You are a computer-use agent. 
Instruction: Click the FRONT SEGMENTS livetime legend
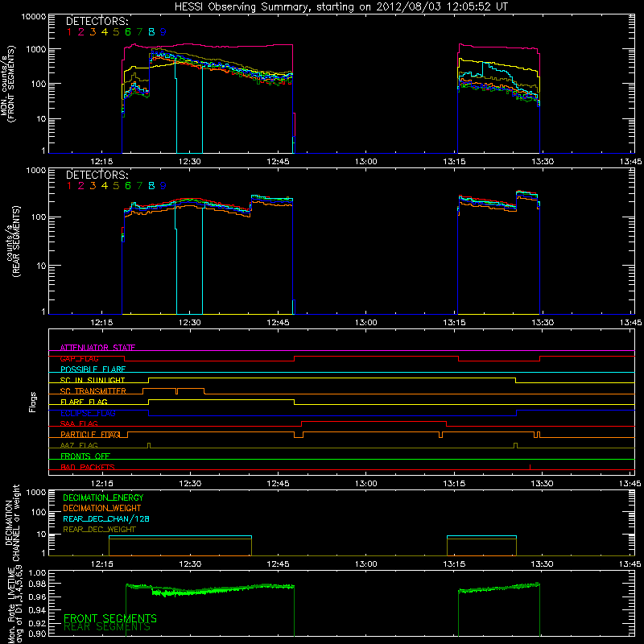tap(110, 618)
